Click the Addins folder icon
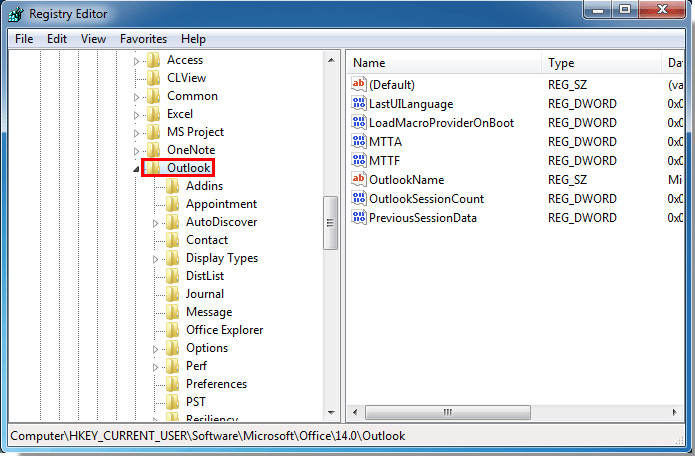 tap(172, 186)
